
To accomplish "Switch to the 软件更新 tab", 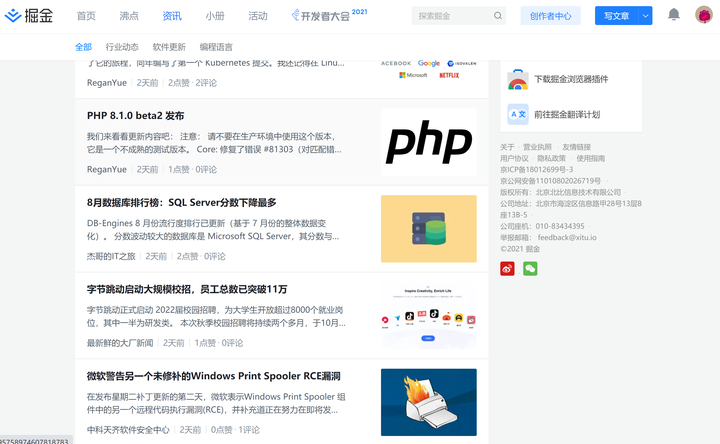I will (169, 47).
